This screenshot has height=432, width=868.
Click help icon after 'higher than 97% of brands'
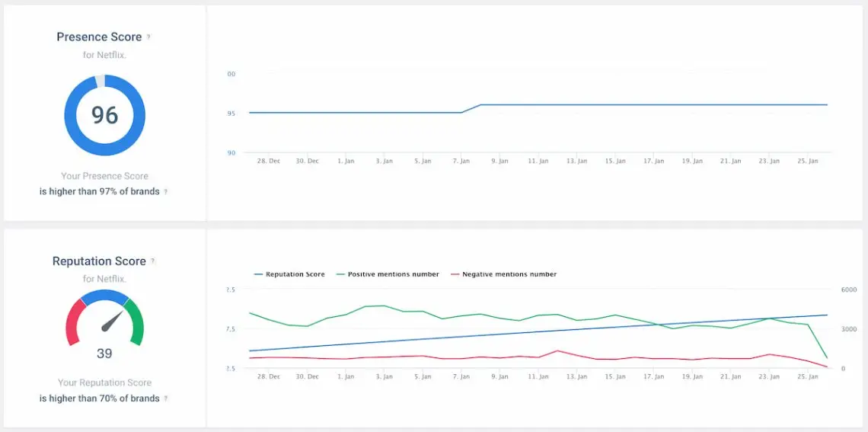(165, 192)
